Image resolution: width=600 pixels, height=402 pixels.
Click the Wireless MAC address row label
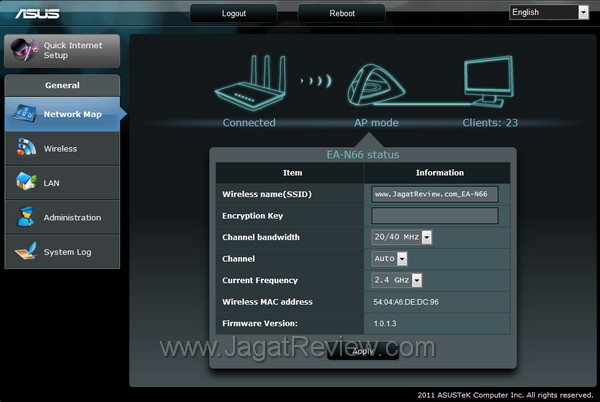pyautogui.click(x=267, y=302)
